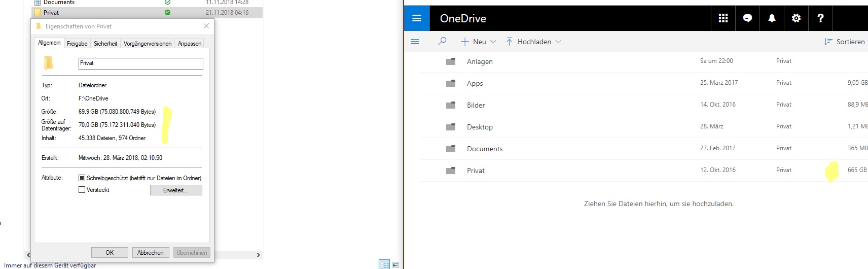Viewport: 868px width, 269px height.
Task: Click the folder name field containing Privat
Action: point(141,63)
